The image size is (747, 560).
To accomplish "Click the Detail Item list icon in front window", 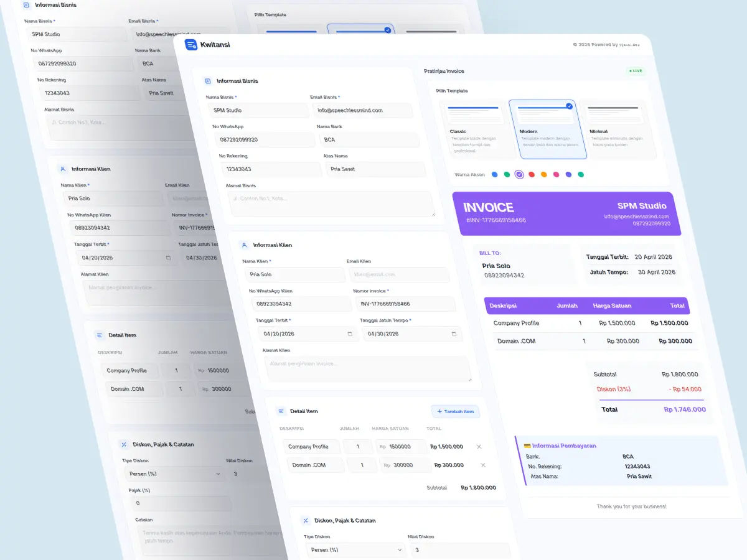I will pos(281,411).
